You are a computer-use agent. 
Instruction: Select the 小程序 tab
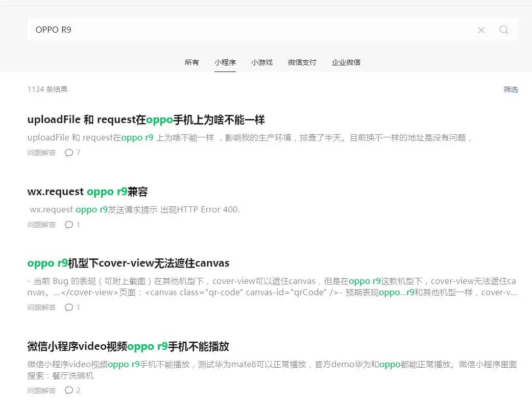[x=225, y=62]
